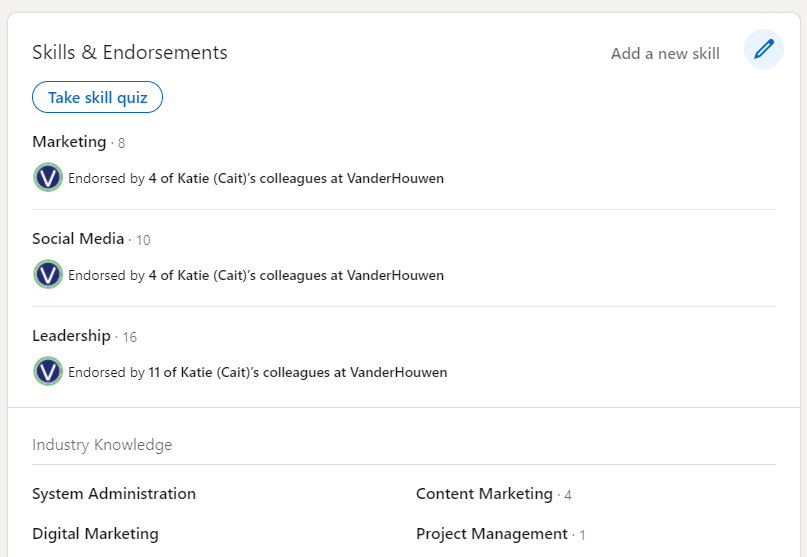Click the pencil edit skills icon
The image size is (807, 557).
764,49
